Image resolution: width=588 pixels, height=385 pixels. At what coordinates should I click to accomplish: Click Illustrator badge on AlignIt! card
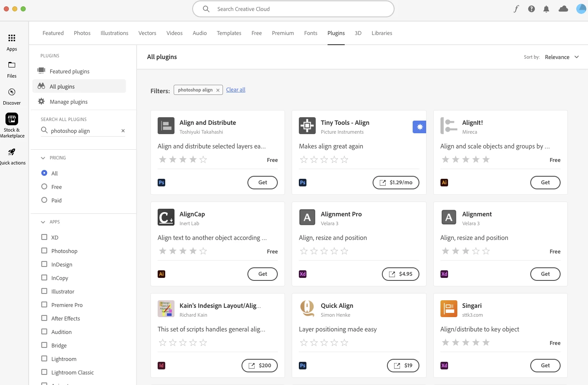pyautogui.click(x=444, y=183)
